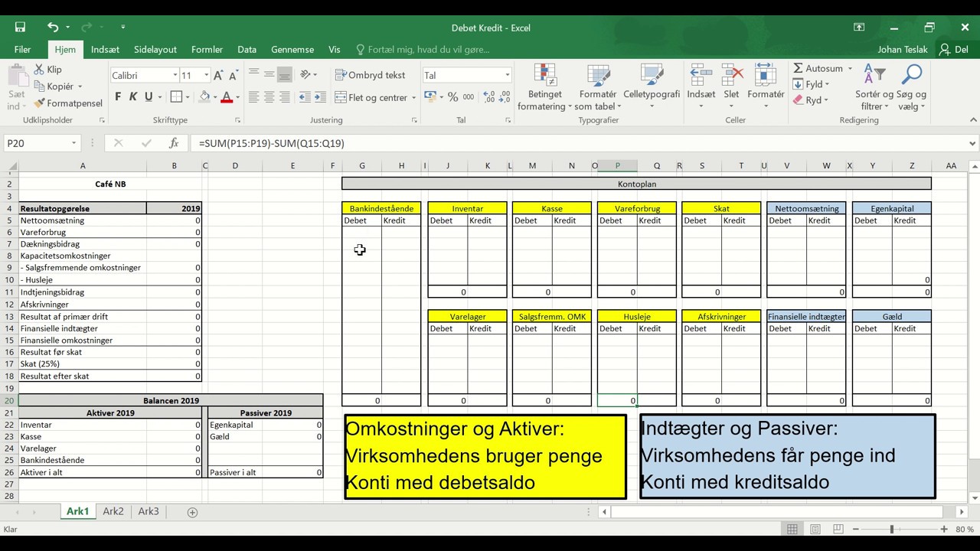This screenshot has height=551, width=980.
Task: Open the Filer tab
Action: tap(23, 49)
